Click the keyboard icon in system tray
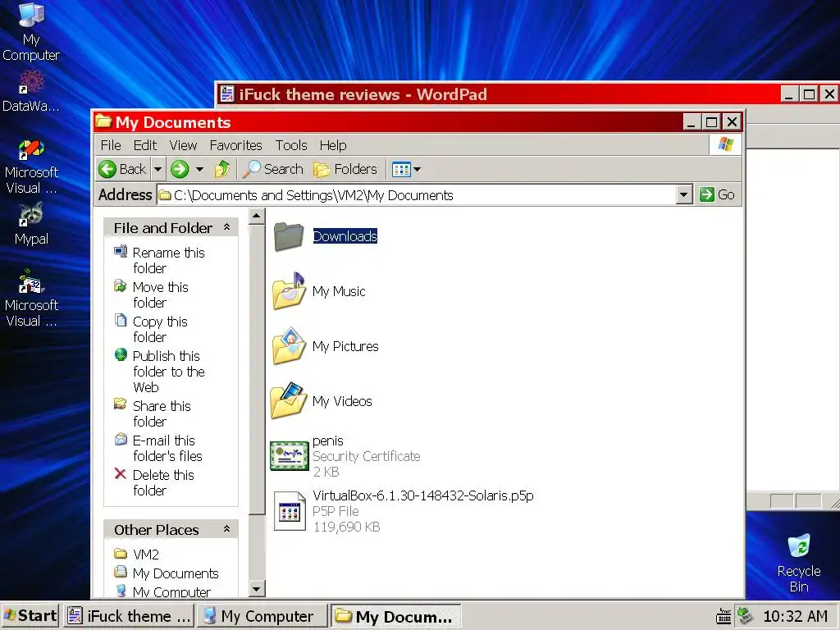The image size is (840, 630). [x=724, y=616]
